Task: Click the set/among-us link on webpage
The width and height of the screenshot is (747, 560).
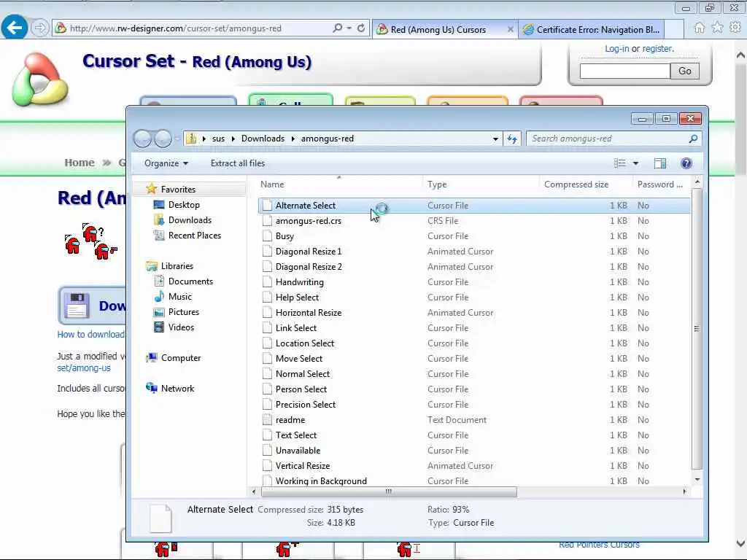Action: coord(84,368)
